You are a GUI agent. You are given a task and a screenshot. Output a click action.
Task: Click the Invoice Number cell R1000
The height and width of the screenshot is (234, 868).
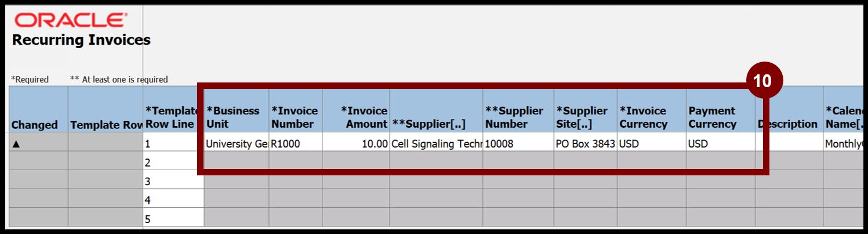[295, 142]
